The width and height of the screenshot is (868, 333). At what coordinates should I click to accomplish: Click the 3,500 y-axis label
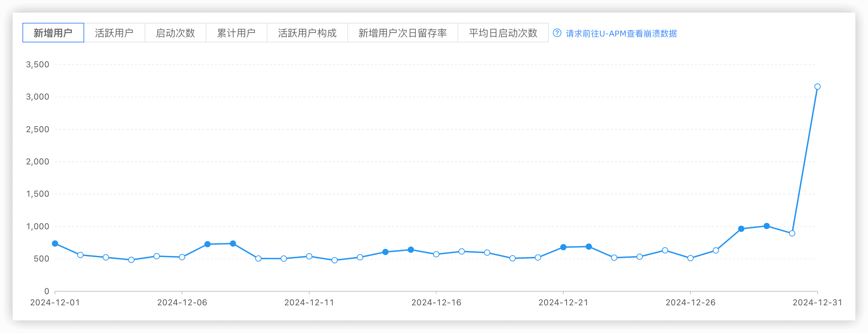point(38,64)
